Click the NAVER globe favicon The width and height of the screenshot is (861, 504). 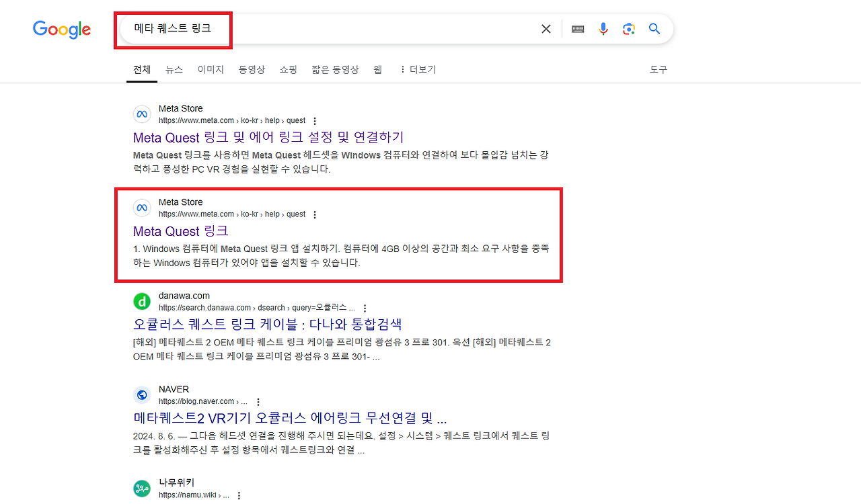[x=142, y=394]
